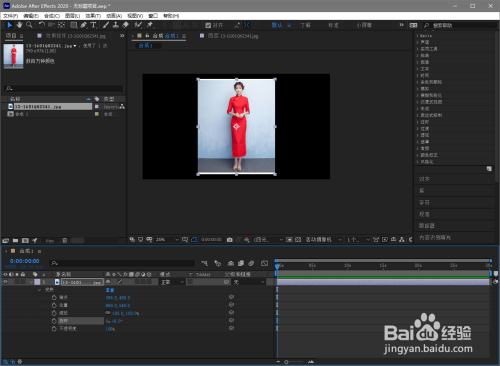Click the layer 1 label color swatch

37,282
